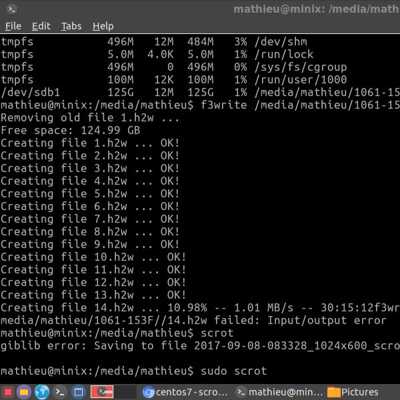
Task: Launch the terminal from the panel
Action: coord(60,392)
